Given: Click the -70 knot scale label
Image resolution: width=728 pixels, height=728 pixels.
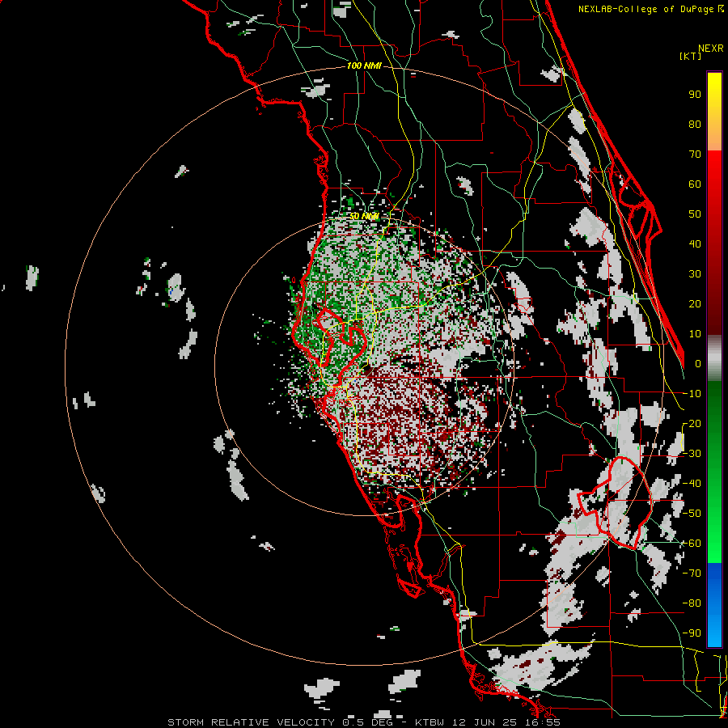Looking at the screenshot, I should click(692, 574).
